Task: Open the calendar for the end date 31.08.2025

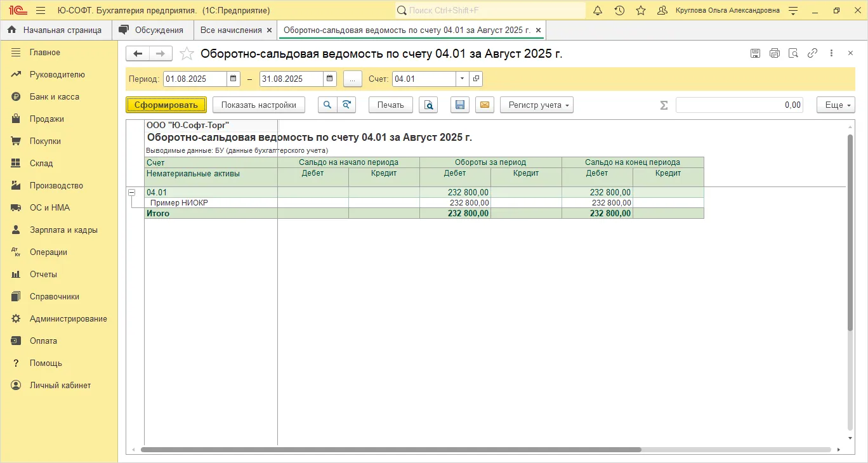Action: click(x=330, y=79)
